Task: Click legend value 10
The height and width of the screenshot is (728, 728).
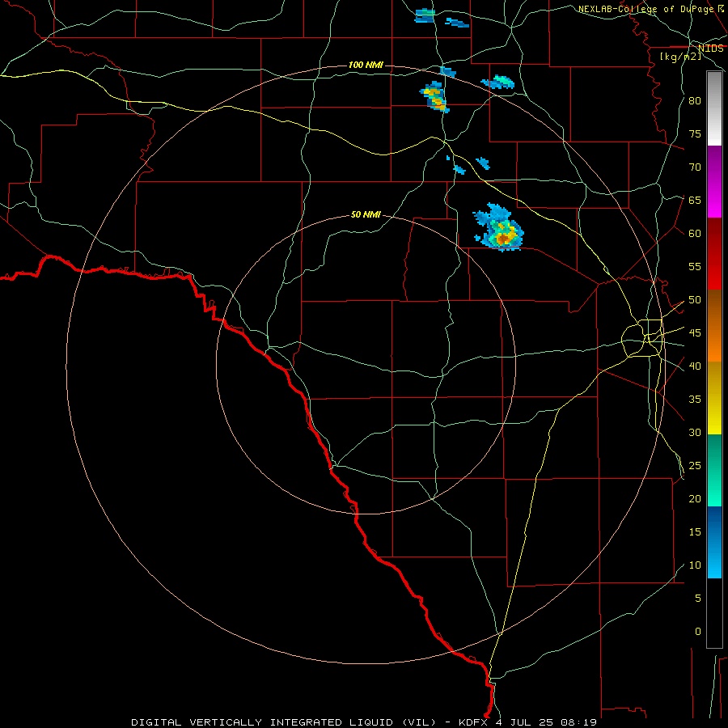Action: (695, 565)
